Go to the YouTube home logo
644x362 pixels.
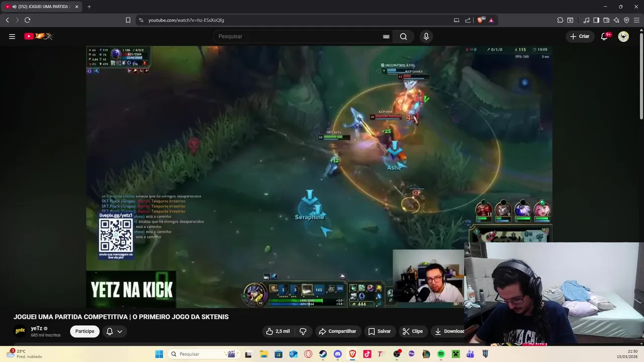click(39, 36)
